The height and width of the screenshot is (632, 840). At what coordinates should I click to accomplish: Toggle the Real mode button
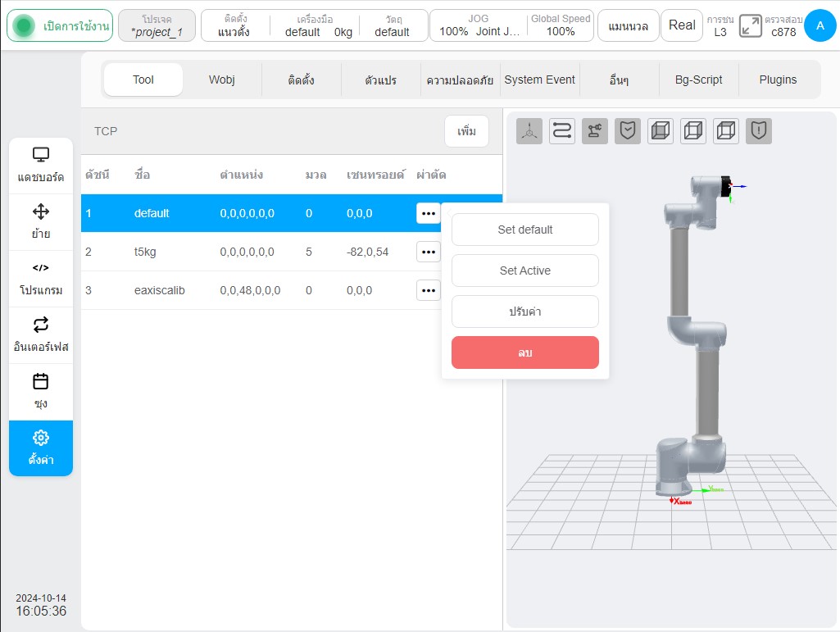click(682, 25)
